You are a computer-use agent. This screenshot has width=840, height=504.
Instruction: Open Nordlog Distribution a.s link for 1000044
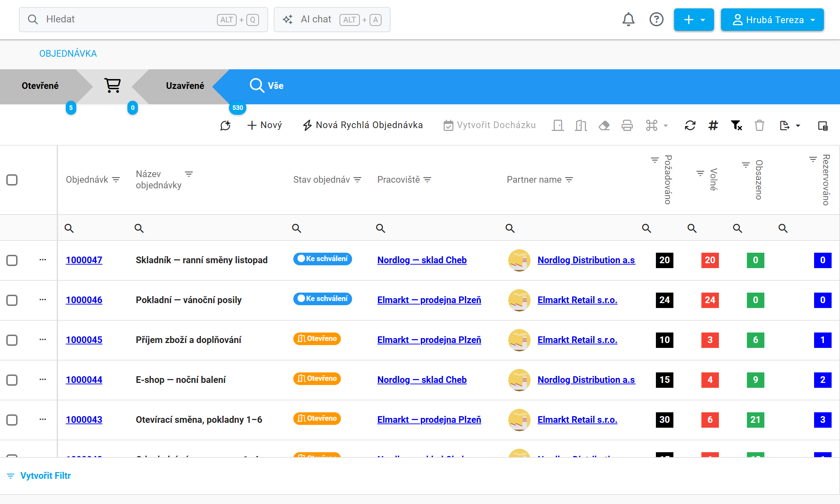point(586,380)
